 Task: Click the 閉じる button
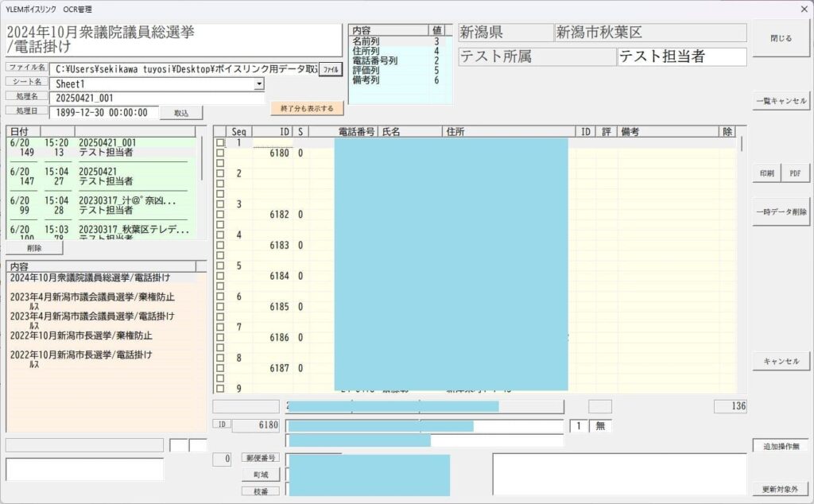781,37
